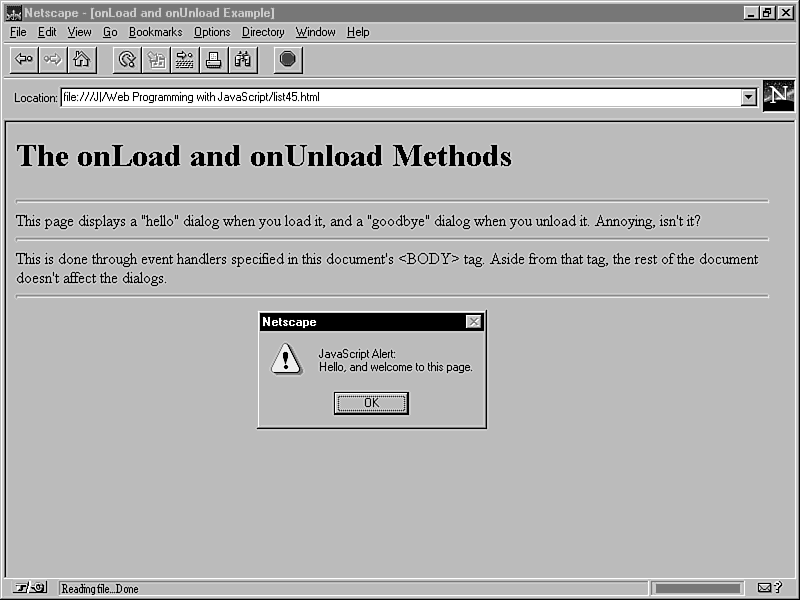
Task: Open the Bookmarks menu
Action: click(x=155, y=32)
